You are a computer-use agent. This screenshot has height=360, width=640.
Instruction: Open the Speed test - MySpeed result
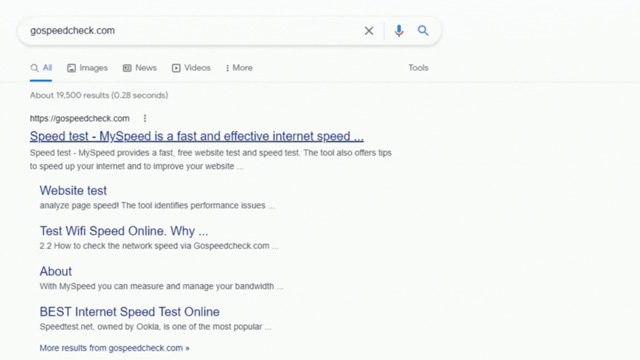click(x=197, y=136)
